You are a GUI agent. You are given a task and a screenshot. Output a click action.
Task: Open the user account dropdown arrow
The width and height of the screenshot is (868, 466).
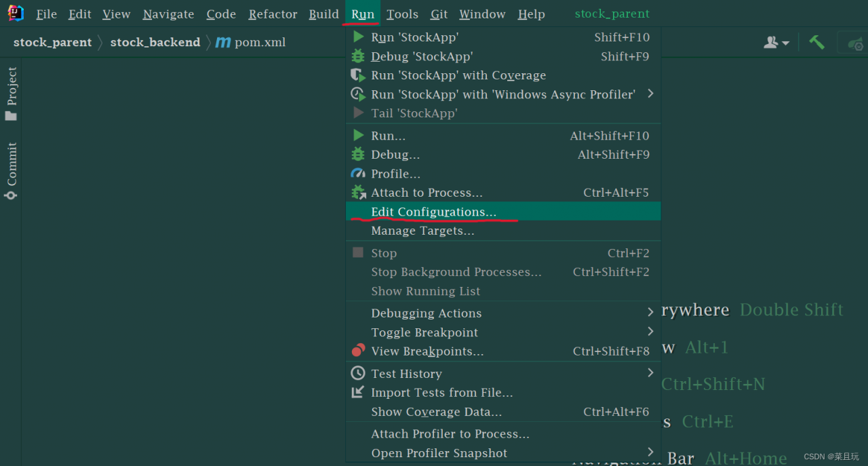(x=786, y=43)
